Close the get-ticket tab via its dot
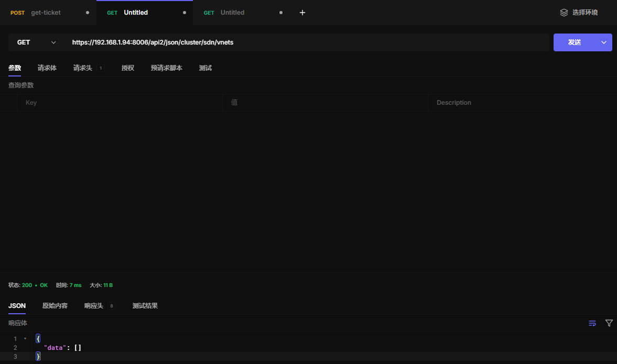Viewport: 617px width, 364px height. coord(87,13)
